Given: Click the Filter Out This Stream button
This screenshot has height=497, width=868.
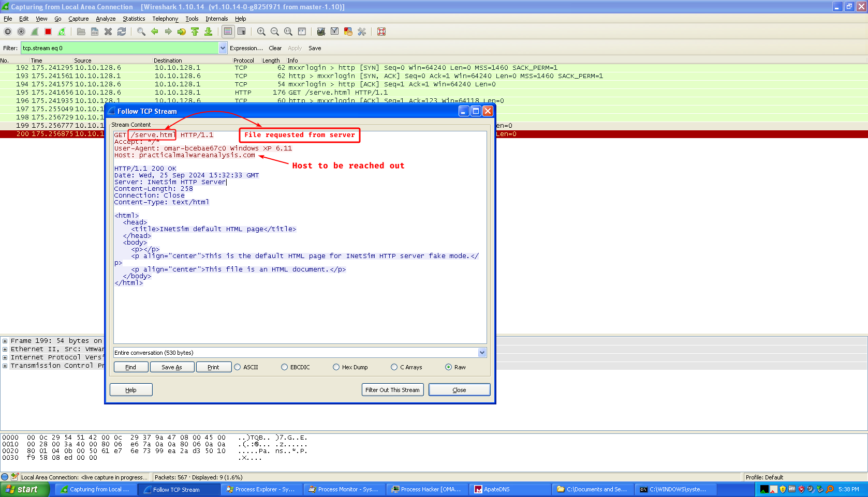Looking at the screenshot, I should click(x=392, y=390).
